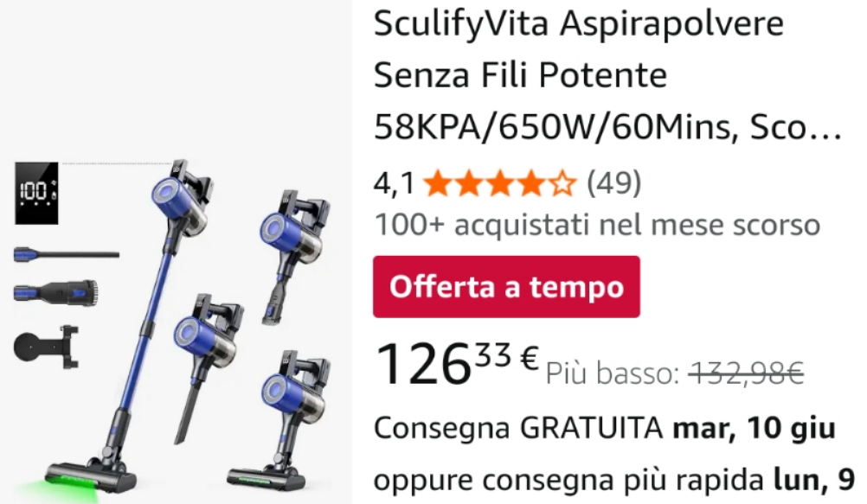Screen dimensions: 867x504
Task: Click the orange star rating icons
Action: (500, 183)
